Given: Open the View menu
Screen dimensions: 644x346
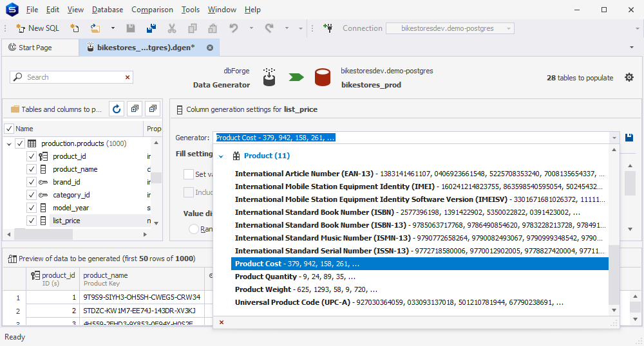Looking at the screenshot, I should coord(75,10).
